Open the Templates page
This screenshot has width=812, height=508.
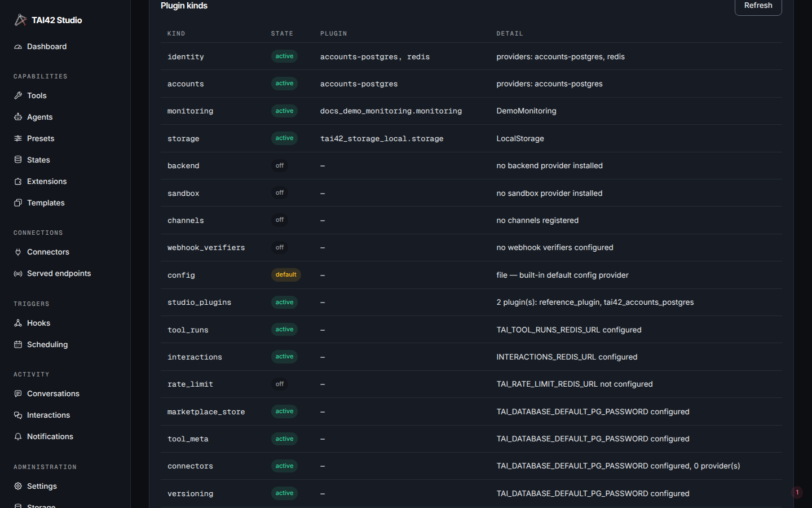[x=46, y=203]
